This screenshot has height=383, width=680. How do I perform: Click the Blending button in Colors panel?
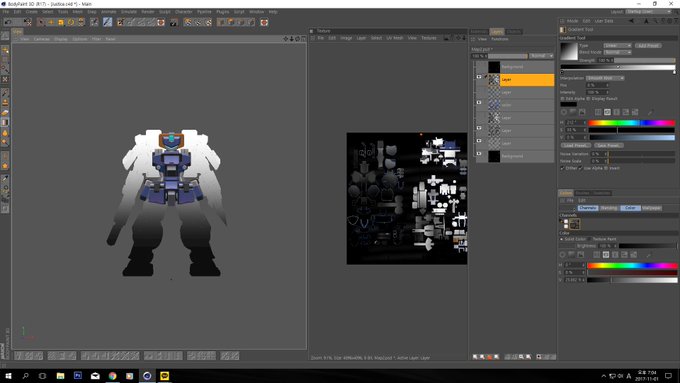tap(609, 208)
